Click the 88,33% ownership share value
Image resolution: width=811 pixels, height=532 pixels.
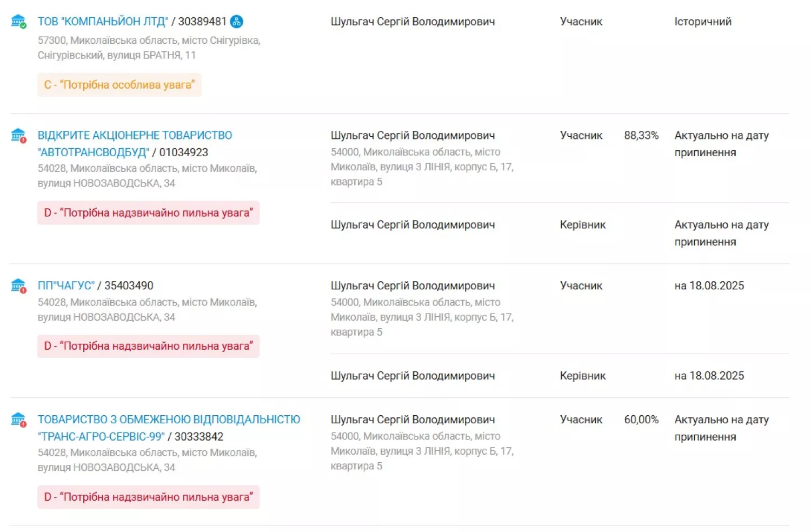641,136
